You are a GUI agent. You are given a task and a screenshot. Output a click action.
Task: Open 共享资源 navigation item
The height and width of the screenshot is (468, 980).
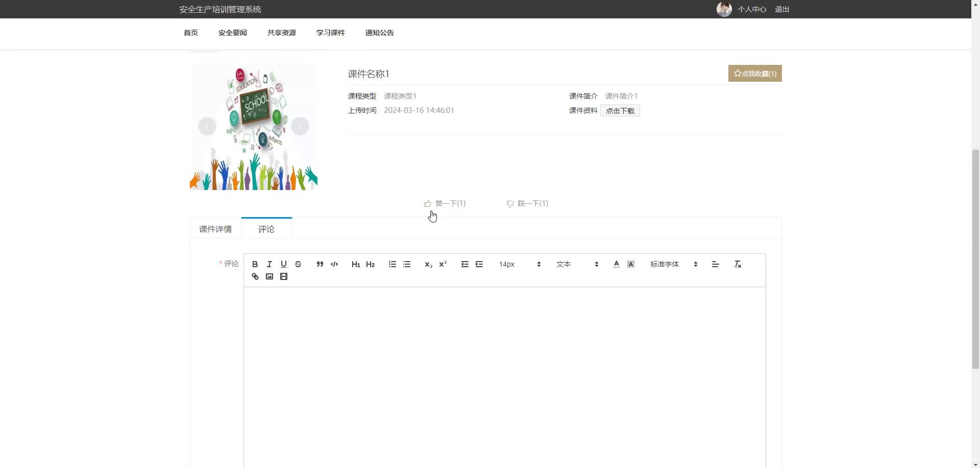click(282, 33)
